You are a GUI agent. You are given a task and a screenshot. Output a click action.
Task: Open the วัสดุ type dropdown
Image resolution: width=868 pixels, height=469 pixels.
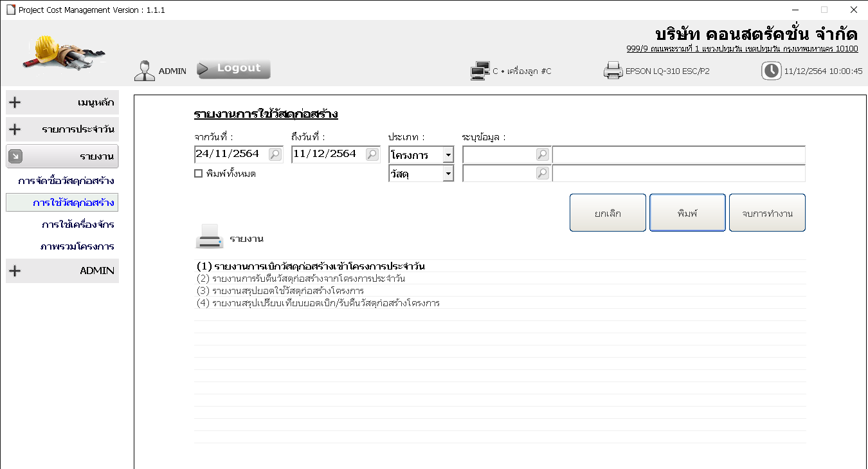pyautogui.click(x=448, y=174)
